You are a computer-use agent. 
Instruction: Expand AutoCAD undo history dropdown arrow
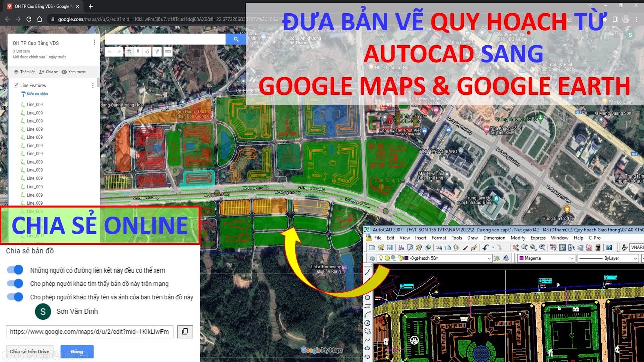(493, 247)
